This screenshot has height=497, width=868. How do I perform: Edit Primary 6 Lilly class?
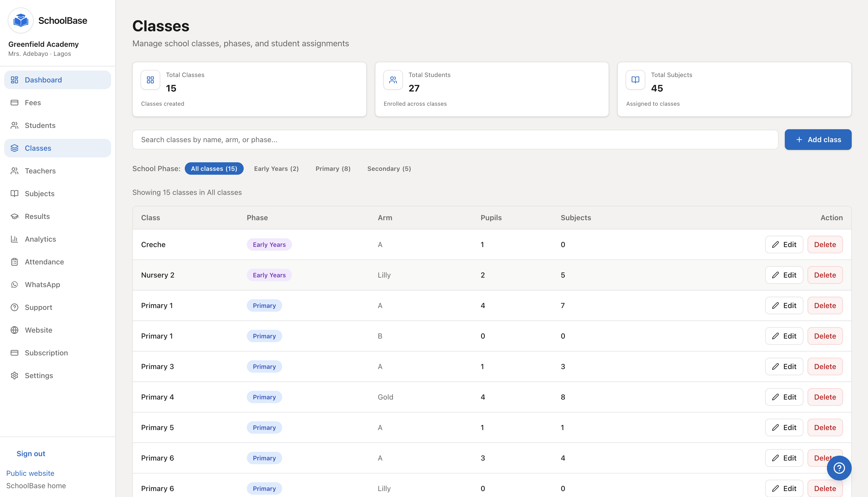click(x=784, y=488)
